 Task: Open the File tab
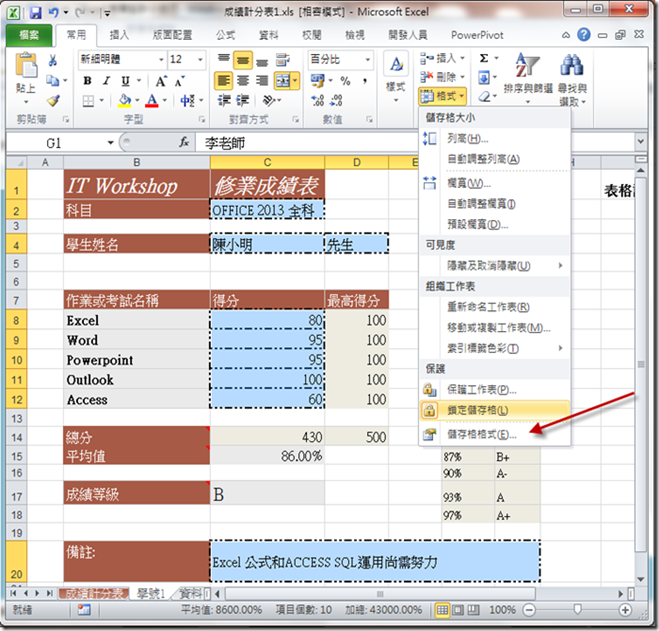pos(29,35)
